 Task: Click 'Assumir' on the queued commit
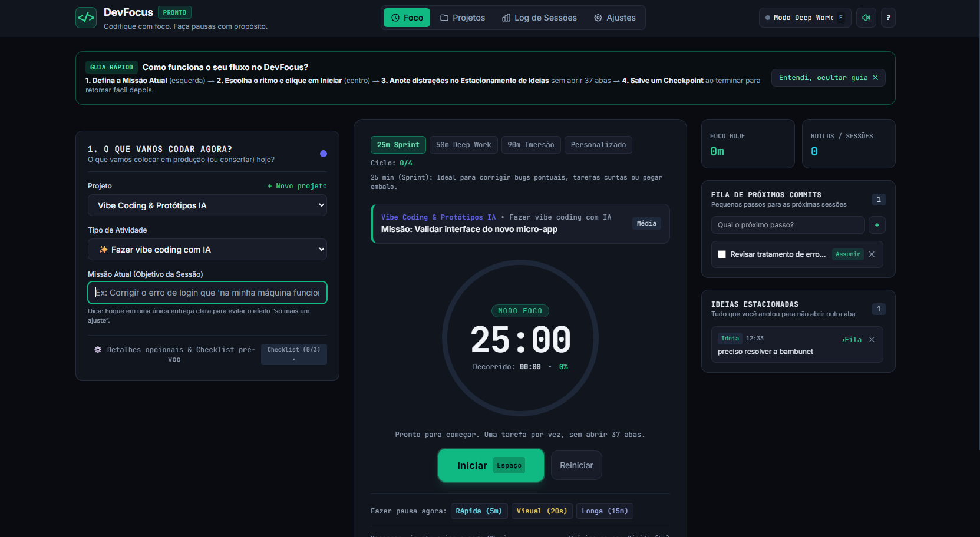pos(848,254)
